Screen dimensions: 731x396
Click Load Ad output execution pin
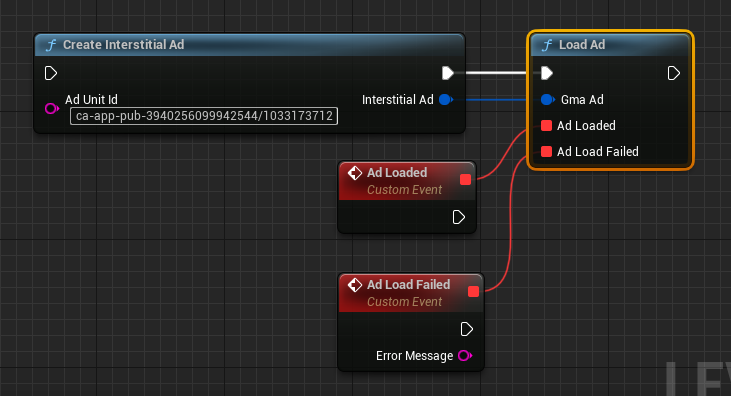click(x=674, y=73)
